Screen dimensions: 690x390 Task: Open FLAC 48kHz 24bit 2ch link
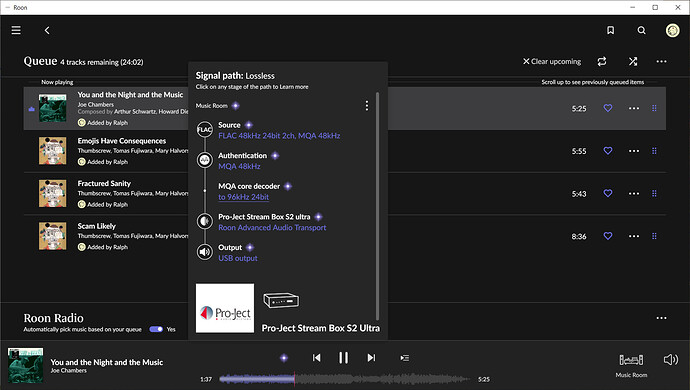(x=279, y=136)
